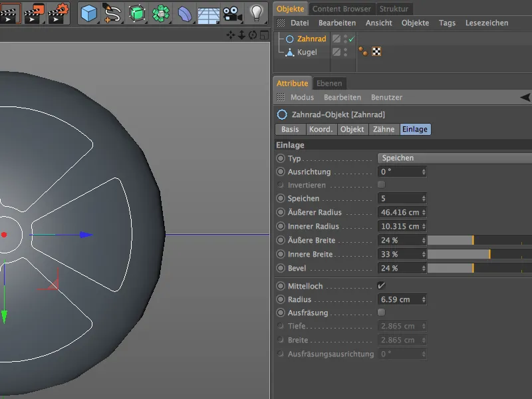Open the Koord. parameter tab
The height and width of the screenshot is (399, 532).
click(x=321, y=129)
